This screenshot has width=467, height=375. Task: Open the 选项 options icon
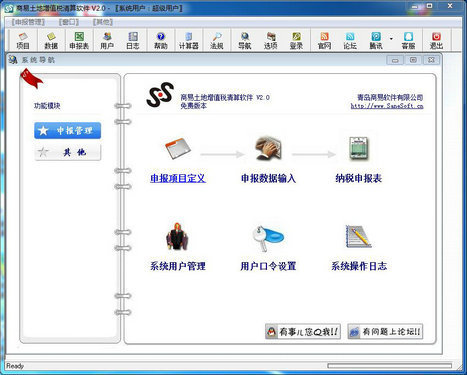point(271,41)
